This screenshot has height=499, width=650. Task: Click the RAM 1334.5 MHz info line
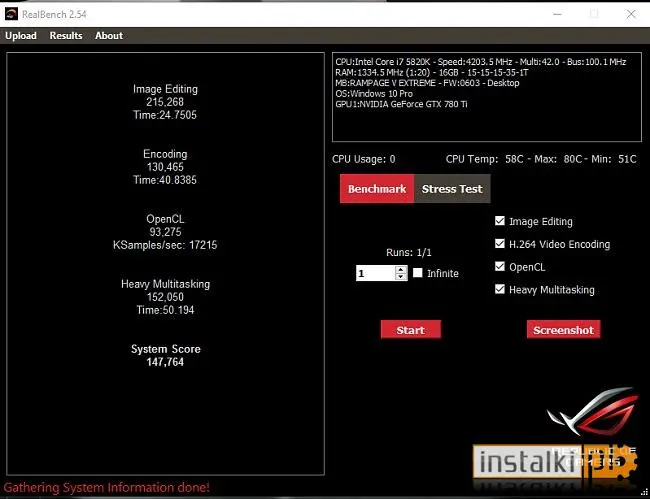point(432,73)
